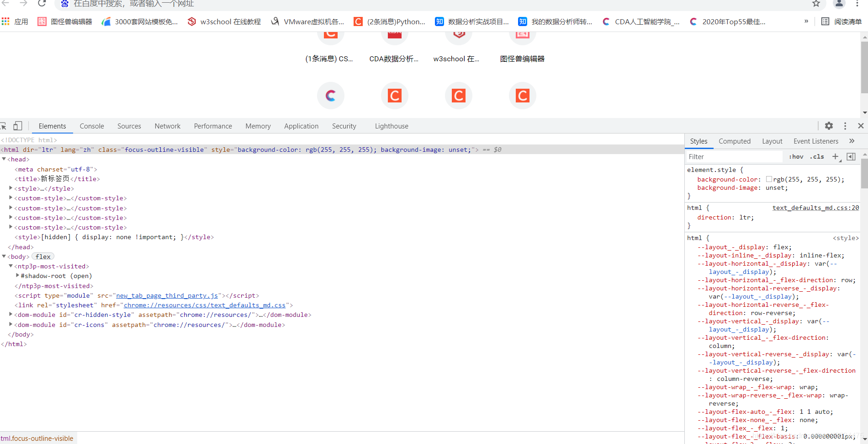Open 图怪兽编辑器 bookmark in bookmarks bar

point(65,21)
